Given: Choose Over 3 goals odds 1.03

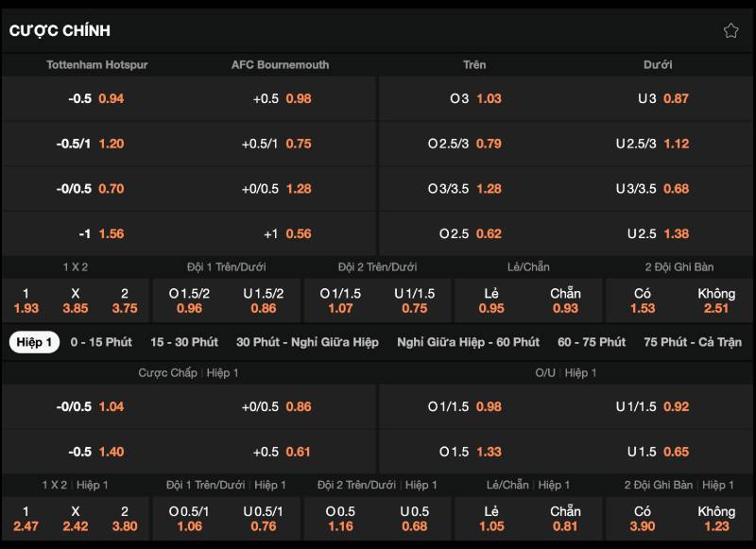Looking at the screenshot, I should click(x=474, y=98).
